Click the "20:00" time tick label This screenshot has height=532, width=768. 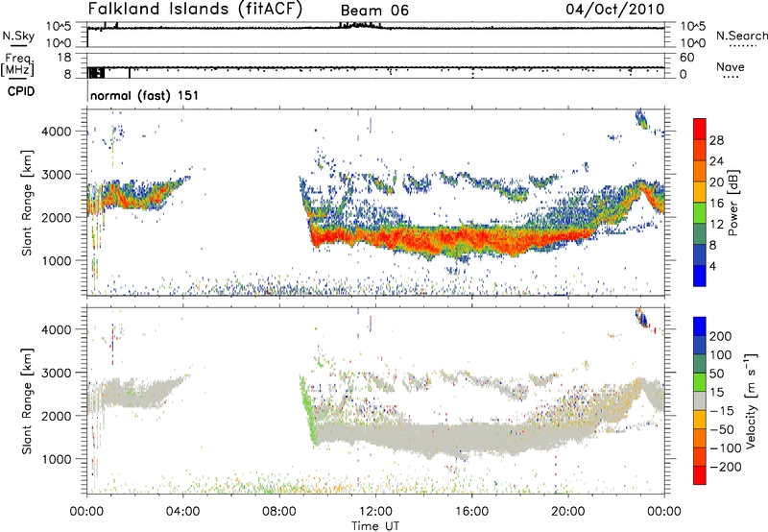[567, 511]
